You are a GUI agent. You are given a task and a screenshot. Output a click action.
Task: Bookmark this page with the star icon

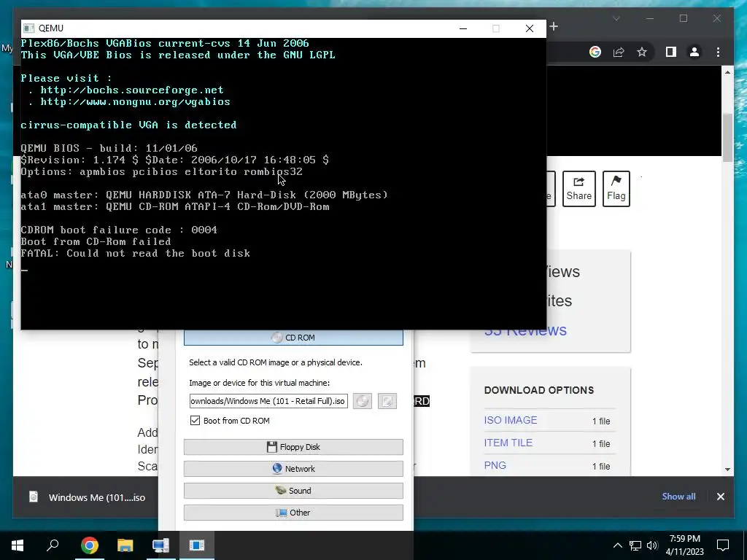coord(642,52)
